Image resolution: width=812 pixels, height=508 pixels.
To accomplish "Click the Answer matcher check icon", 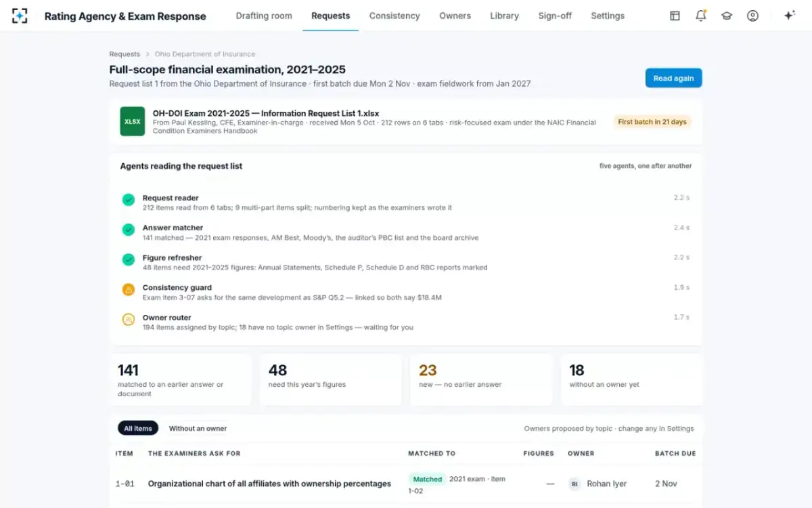I will [128, 230].
